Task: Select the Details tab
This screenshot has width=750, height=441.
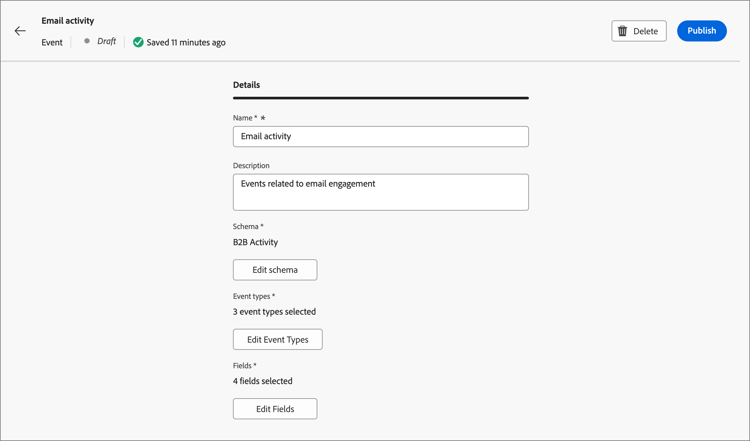Action: click(246, 85)
